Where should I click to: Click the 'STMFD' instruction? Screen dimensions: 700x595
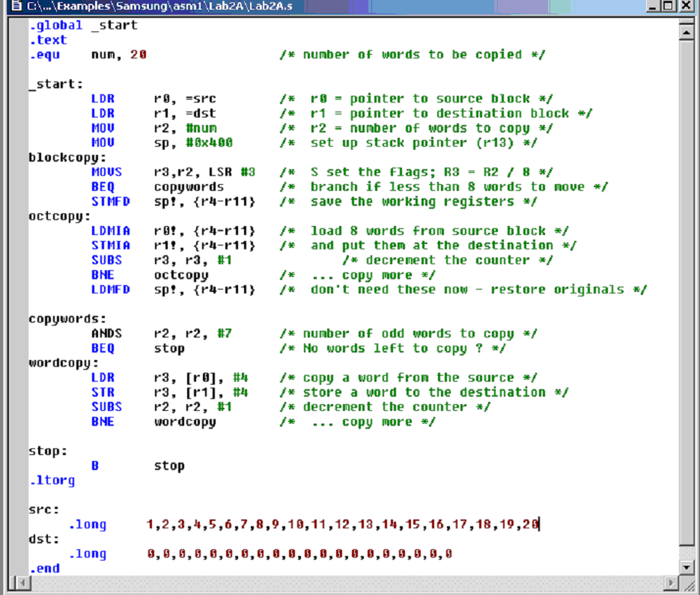(x=111, y=202)
